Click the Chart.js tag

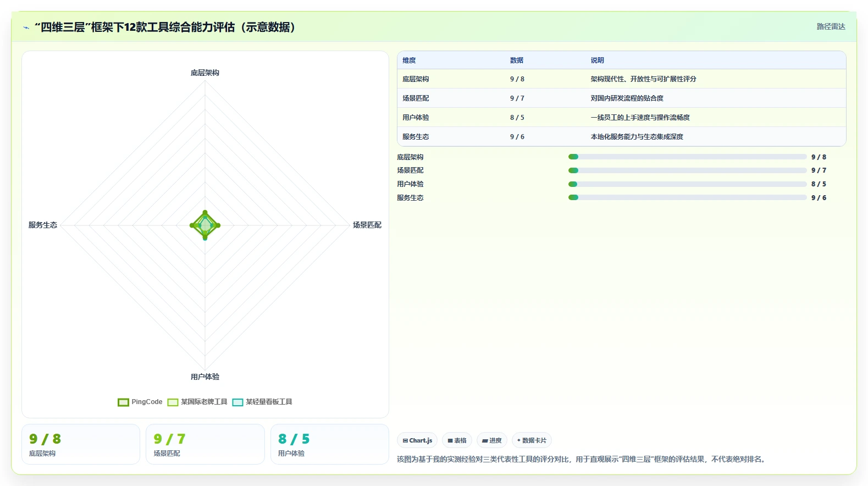[417, 440]
